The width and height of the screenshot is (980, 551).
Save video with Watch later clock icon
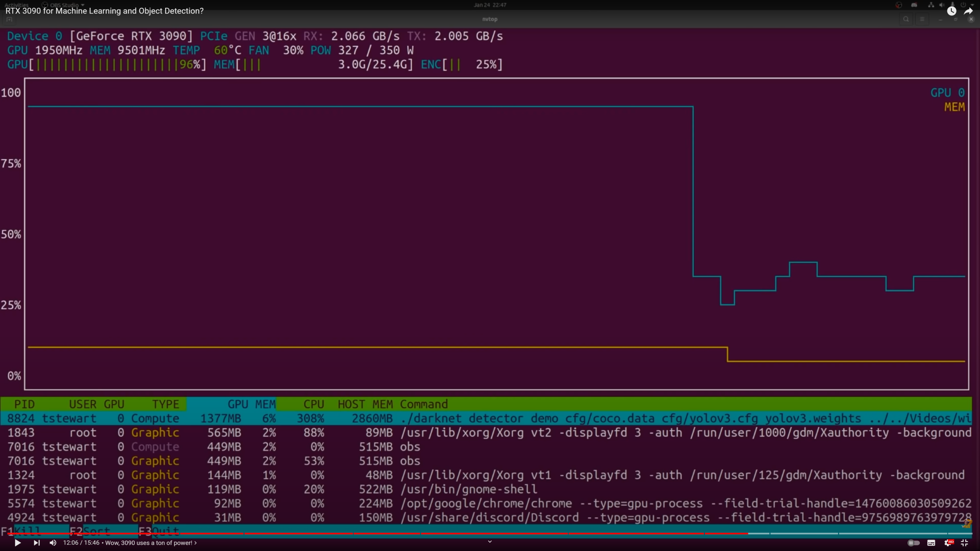[951, 11]
